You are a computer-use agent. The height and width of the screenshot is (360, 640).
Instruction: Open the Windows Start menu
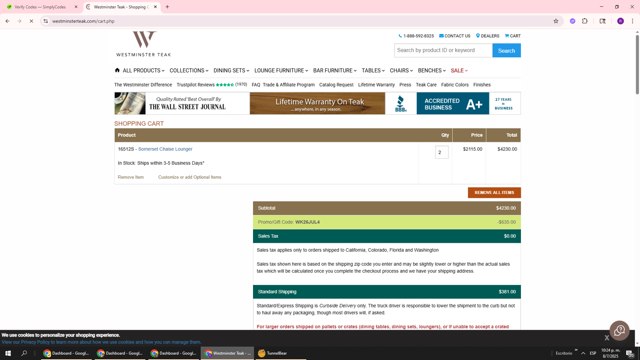click(x=8, y=353)
